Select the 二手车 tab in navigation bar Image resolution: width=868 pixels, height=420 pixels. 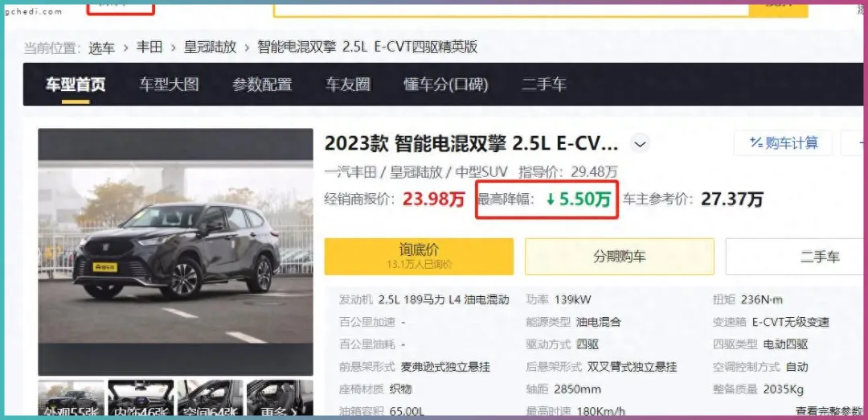[x=543, y=84]
